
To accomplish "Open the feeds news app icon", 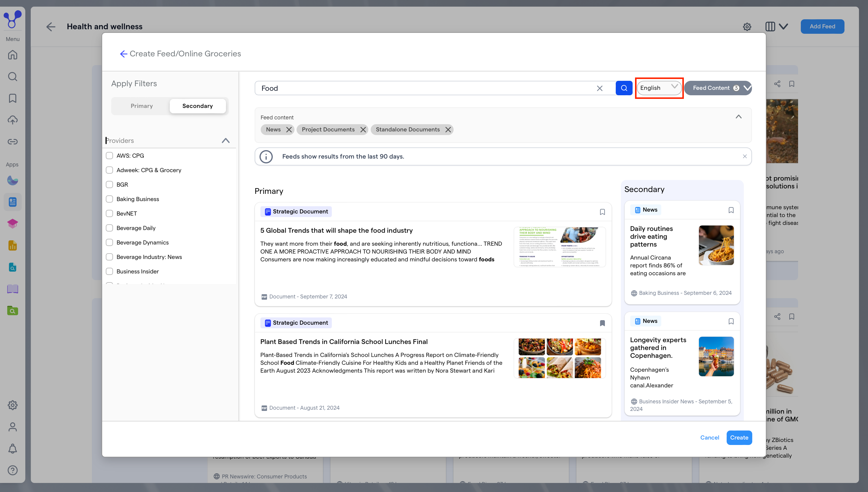I will click(x=12, y=202).
